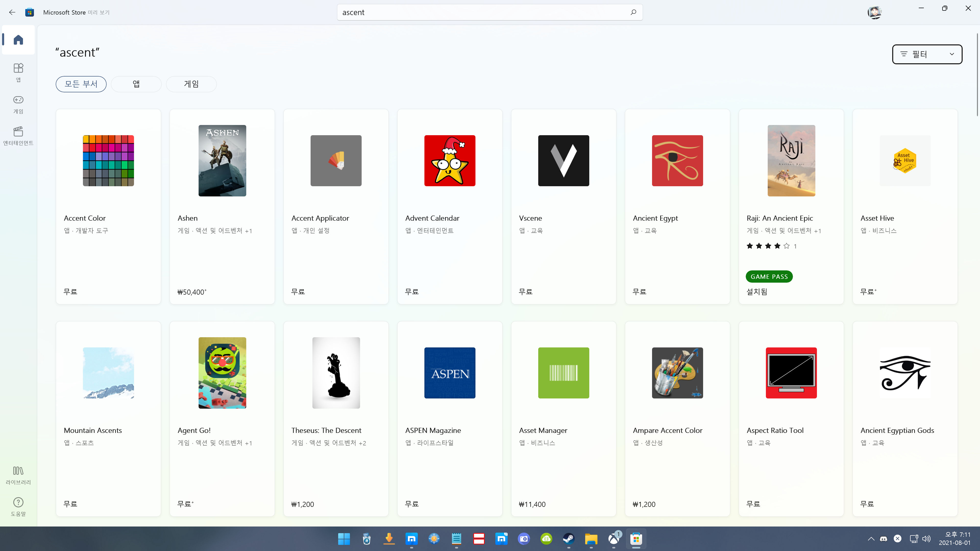This screenshot has height=551, width=980.
Task: Open the Raji: An Ancient Epic cover
Action: (791, 160)
